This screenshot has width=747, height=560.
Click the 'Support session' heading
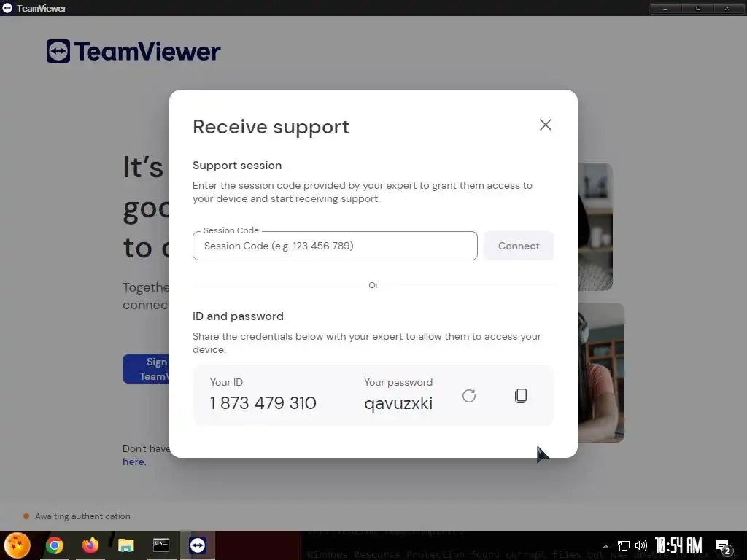point(237,166)
